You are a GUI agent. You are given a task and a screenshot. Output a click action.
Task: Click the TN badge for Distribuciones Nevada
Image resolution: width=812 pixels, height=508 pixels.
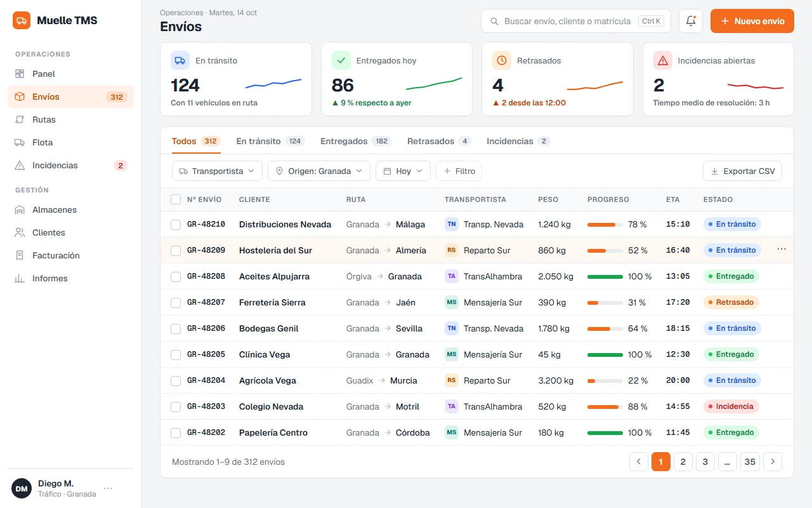(452, 224)
